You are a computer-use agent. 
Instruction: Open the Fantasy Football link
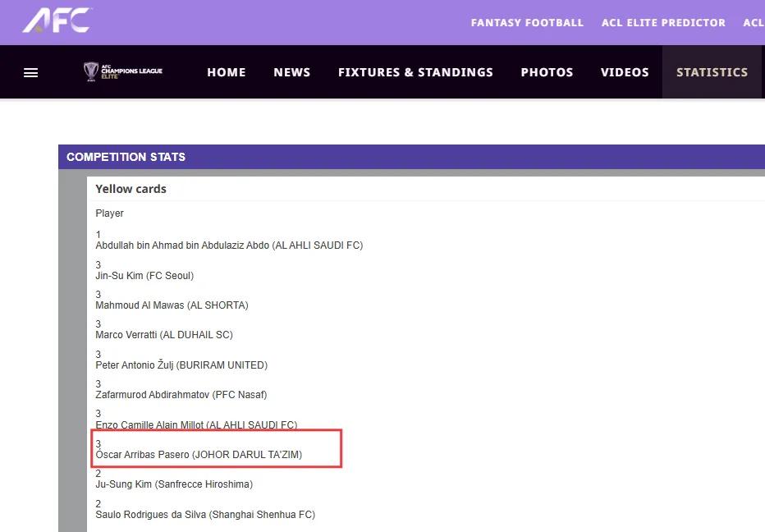click(527, 23)
